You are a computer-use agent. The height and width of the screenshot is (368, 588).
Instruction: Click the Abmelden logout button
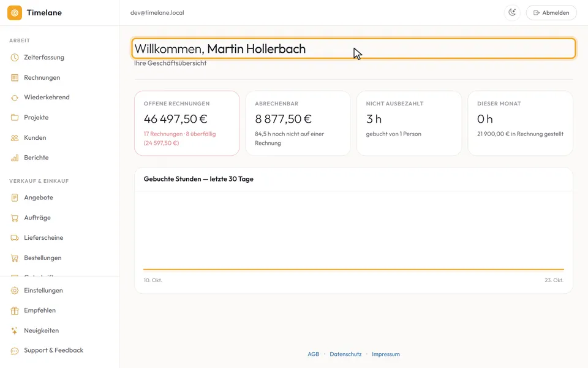pyautogui.click(x=551, y=12)
